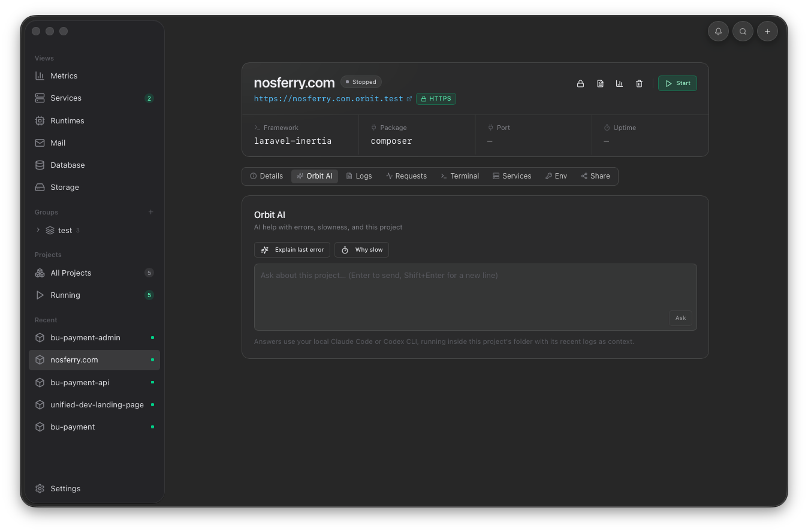Open Services view in the sidebar
808x532 pixels.
coord(94,98)
